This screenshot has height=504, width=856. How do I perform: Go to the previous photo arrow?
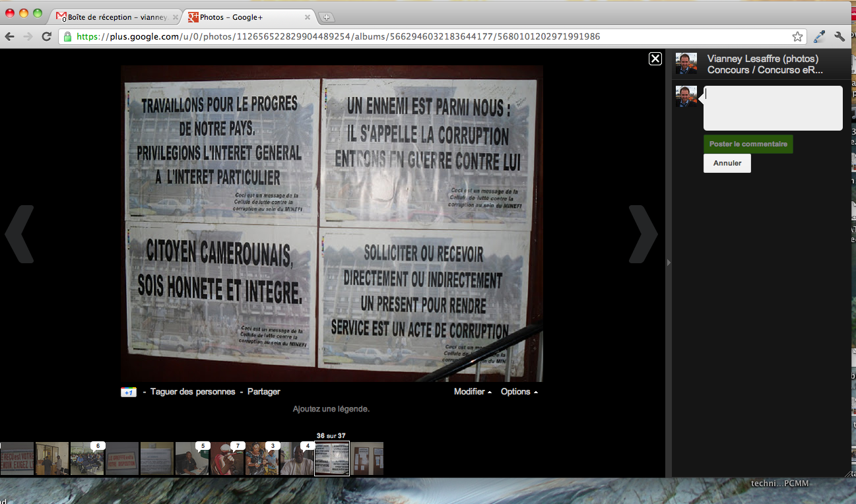(x=19, y=234)
